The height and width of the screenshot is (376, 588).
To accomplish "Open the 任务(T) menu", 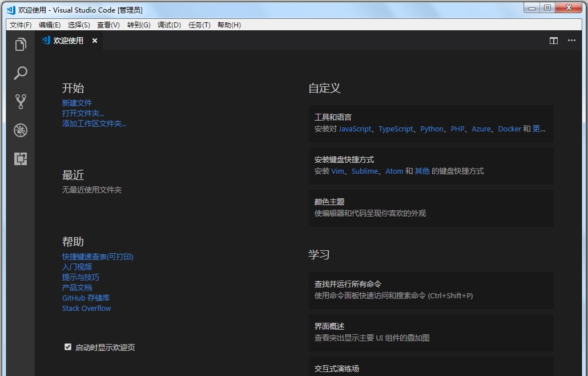I will point(199,25).
